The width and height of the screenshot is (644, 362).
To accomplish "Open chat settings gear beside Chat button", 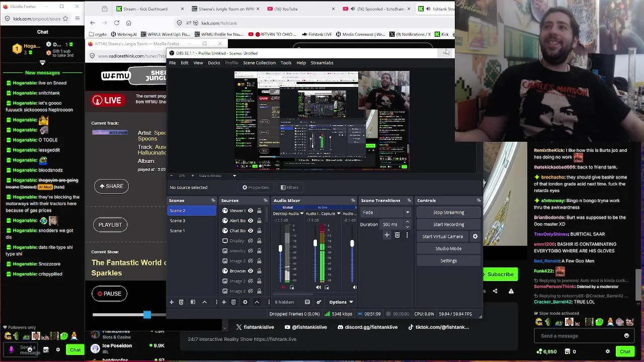I will tap(608, 351).
